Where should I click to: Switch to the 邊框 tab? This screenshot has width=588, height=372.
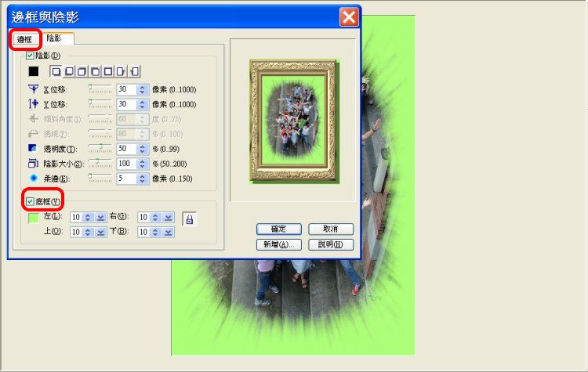[x=26, y=38]
